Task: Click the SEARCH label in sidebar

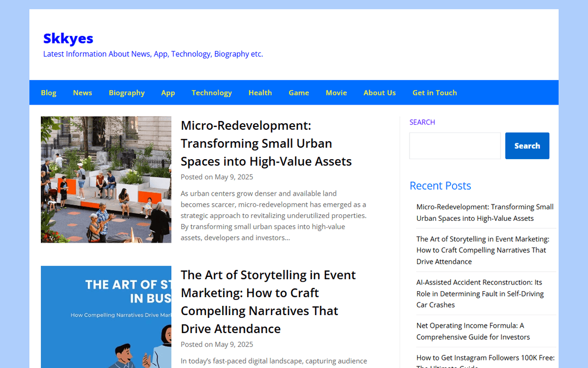Action: (422, 123)
